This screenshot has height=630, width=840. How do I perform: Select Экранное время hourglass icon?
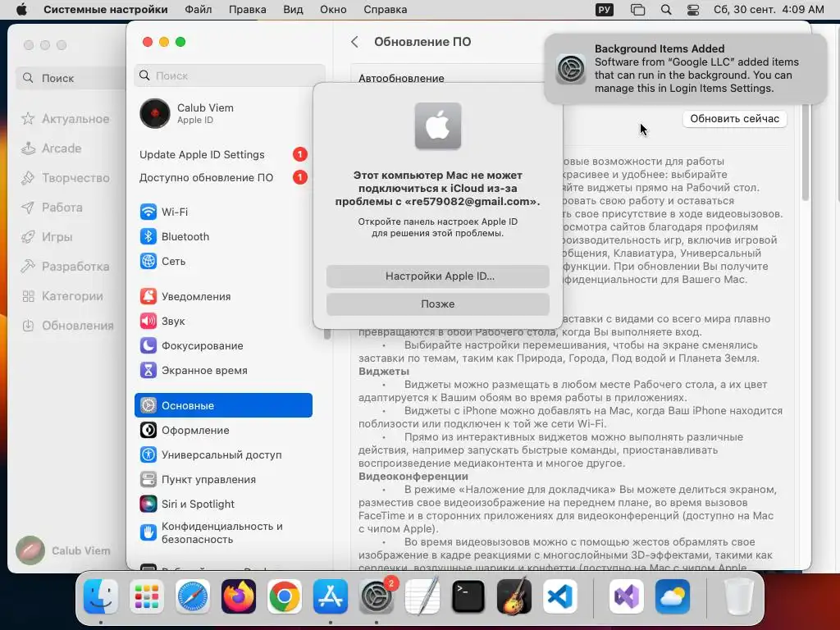(148, 370)
